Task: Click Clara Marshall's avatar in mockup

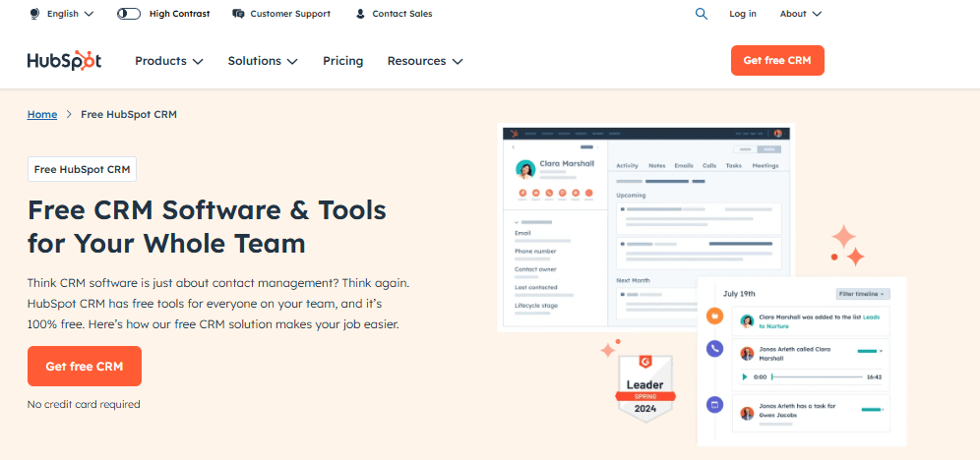Action: coord(525,169)
